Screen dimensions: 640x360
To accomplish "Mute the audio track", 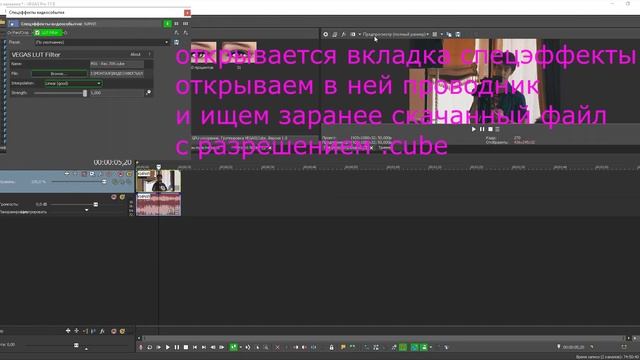I will tap(113, 197).
